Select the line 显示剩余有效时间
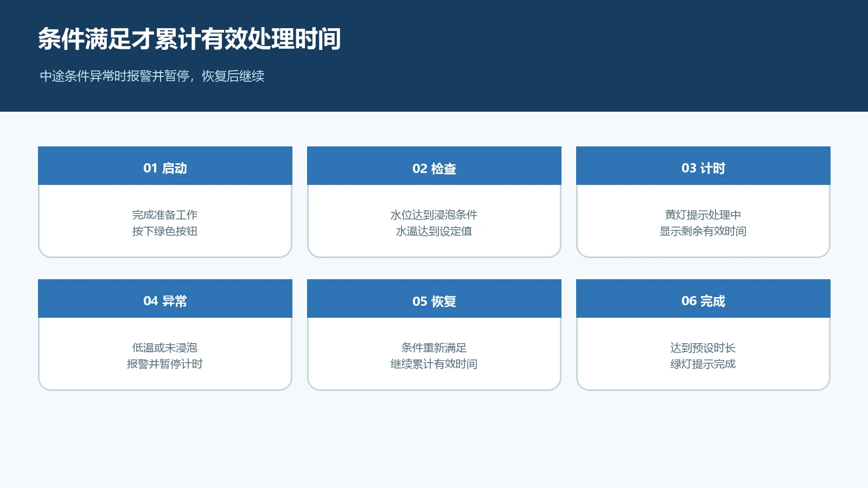 click(703, 231)
